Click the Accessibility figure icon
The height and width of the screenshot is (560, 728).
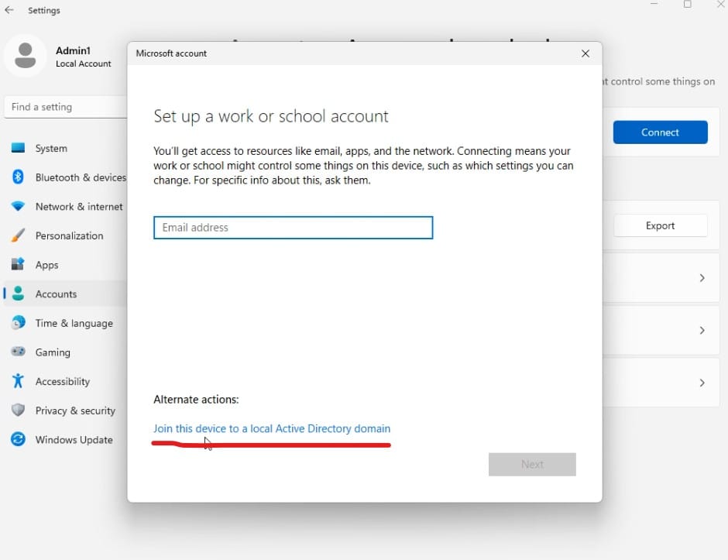tap(18, 381)
